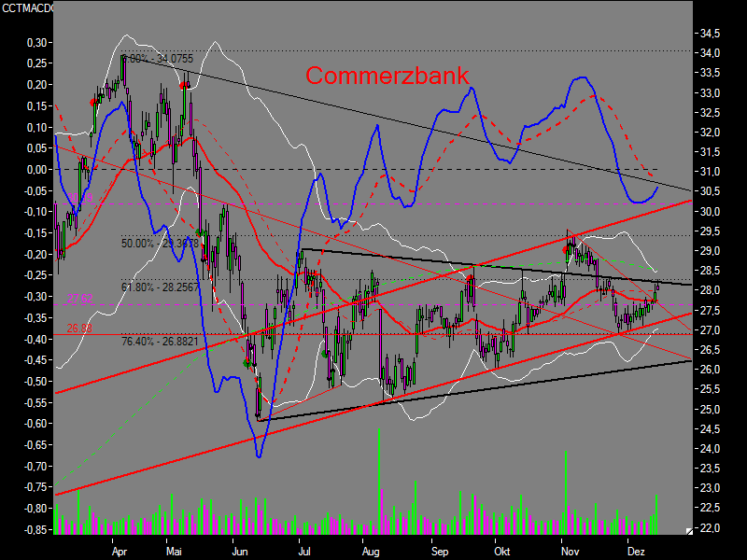Click the red 26.88 support line label
Image resolution: width=747 pixels, height=560 pixels.
pyautogui.click(x=78, y=329)
